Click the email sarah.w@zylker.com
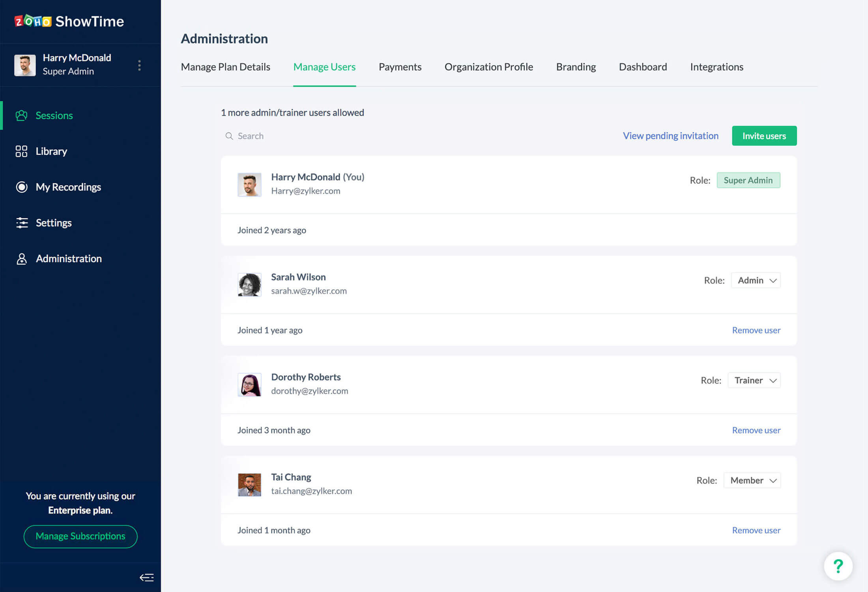The width and height of the screenshot is (868, 592). tap(309, 291)
